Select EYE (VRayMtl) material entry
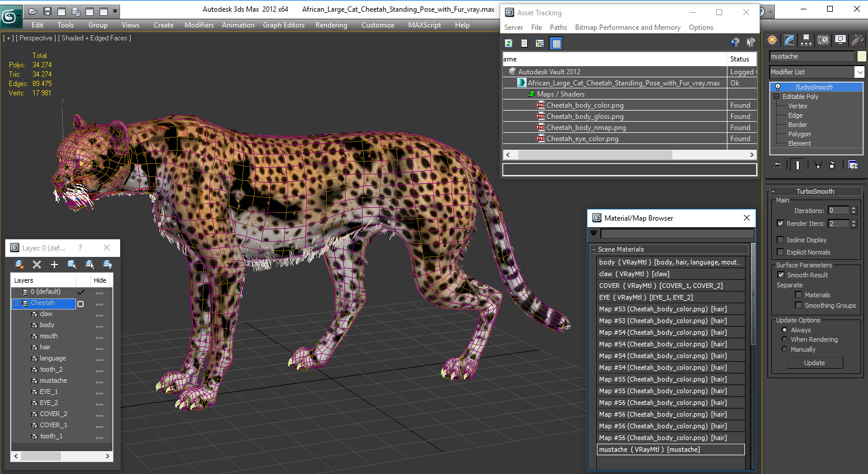This screenshot has height=474, width=868. (671, 297)
